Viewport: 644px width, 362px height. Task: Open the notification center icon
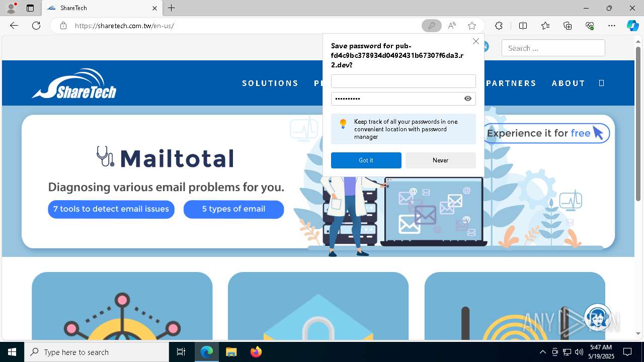click(x=627, y=352)
